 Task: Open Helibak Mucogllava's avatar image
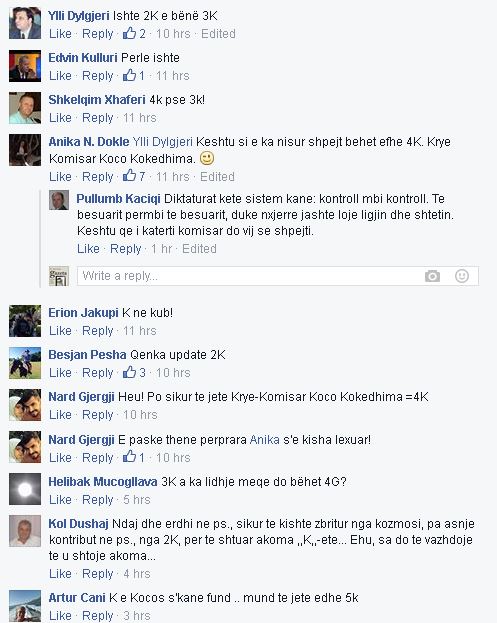tap(25, 489)
